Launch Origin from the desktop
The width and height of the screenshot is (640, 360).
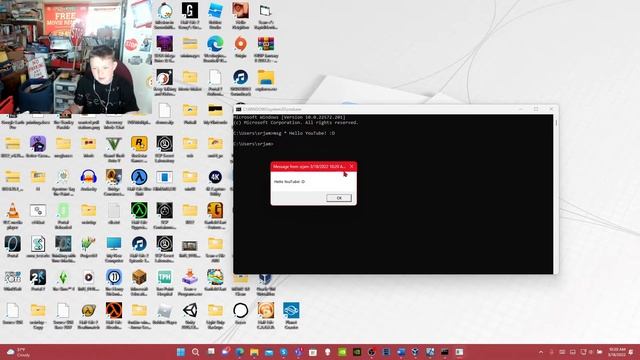pyautogui.click(x=240, y=47)
